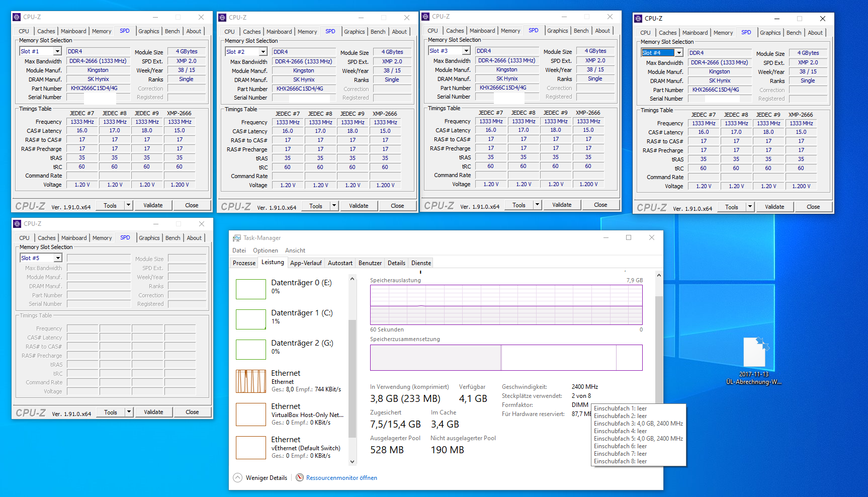Expand Tools arrow in Slot #3 CPU-Z window

(x=537, y=205)
